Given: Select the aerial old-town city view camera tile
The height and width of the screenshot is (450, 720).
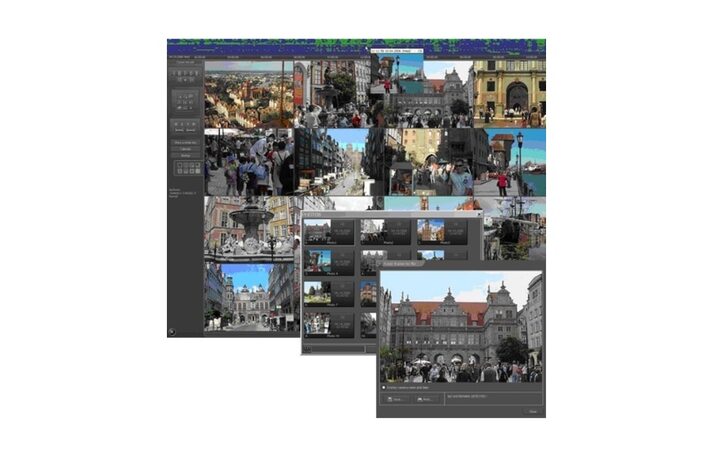Looking at the screenshot, I should pyautogui.click(x=249, y=94).
